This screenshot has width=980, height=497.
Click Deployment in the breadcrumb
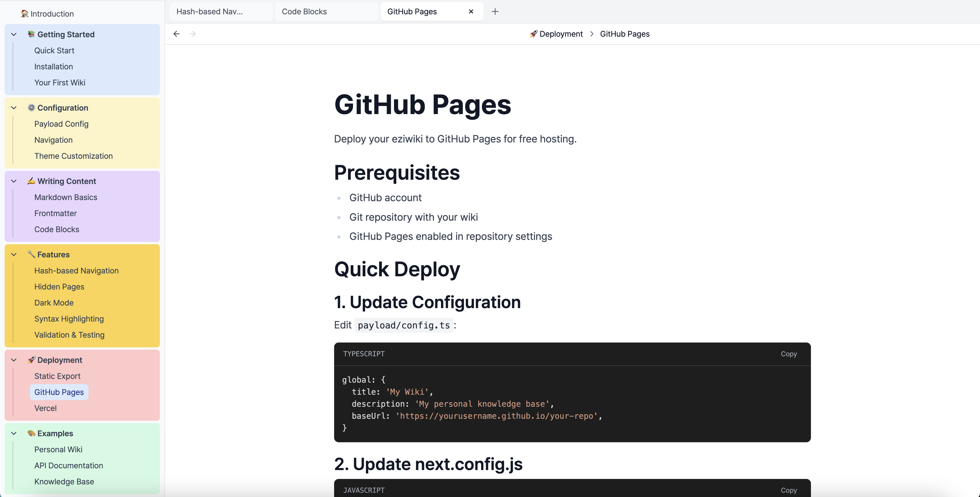point(560,34)
